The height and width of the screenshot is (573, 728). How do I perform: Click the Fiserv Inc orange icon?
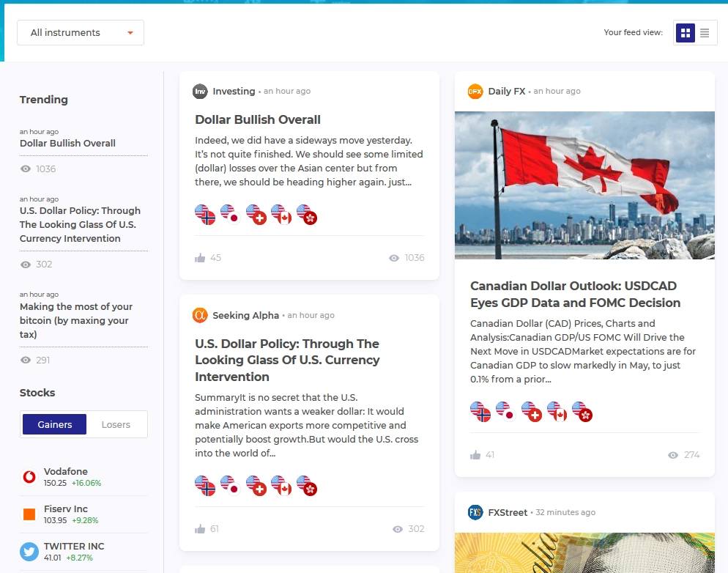click(29, 514)
